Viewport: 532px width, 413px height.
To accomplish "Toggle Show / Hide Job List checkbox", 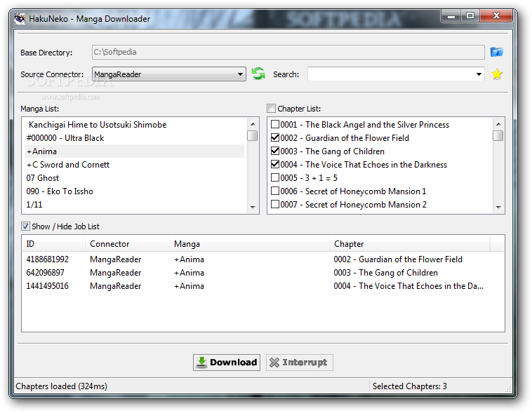I will coord(25,226).
